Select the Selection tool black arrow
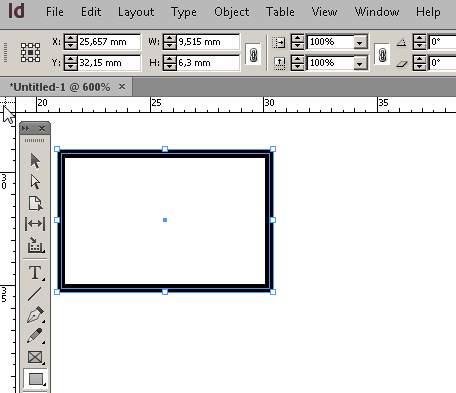Viewport: 456px width, 393px height. (x=35, y=161)
